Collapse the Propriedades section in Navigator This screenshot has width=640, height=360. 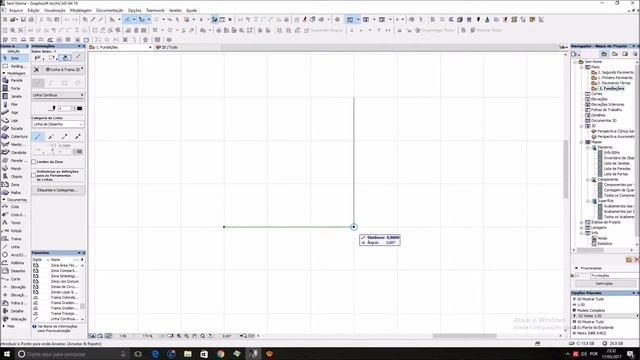576,268
